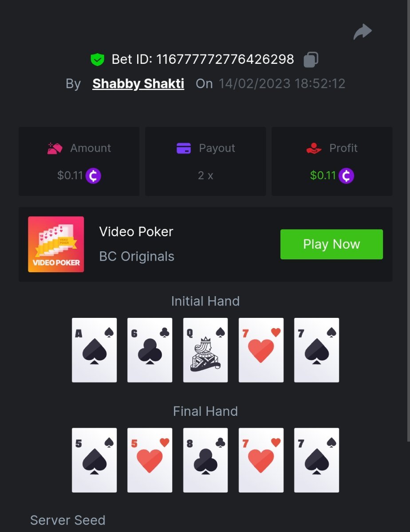Open the Video Poker game thumbnail
The width and height of the screenshot is (410, 532).
(x=56, y=244)
